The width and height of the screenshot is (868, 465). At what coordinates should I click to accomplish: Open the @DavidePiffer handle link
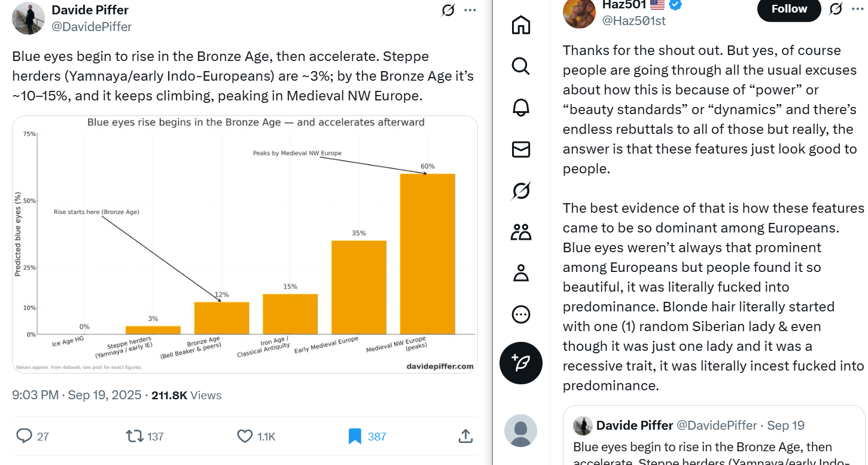pos(92,27)
